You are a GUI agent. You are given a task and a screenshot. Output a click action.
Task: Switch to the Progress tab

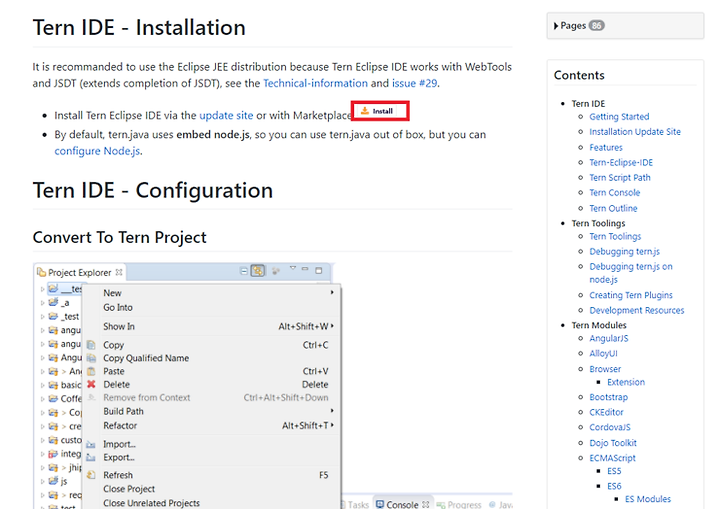coord(459,504)
